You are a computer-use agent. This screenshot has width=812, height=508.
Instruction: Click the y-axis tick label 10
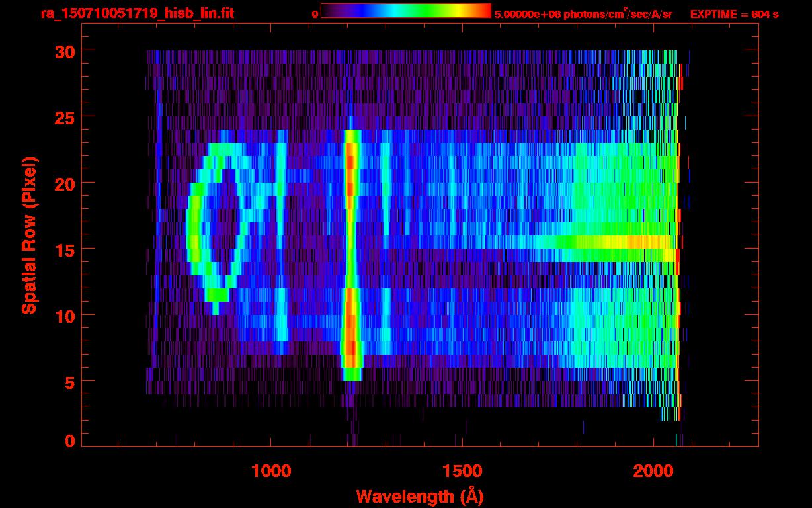[64, 316]
